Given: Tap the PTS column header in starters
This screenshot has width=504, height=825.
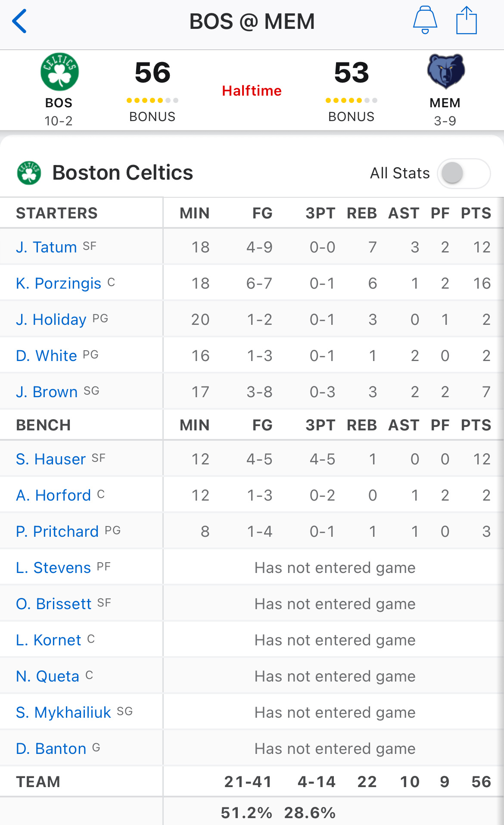Looking at the screenshot, I should (x=476, y=213).
